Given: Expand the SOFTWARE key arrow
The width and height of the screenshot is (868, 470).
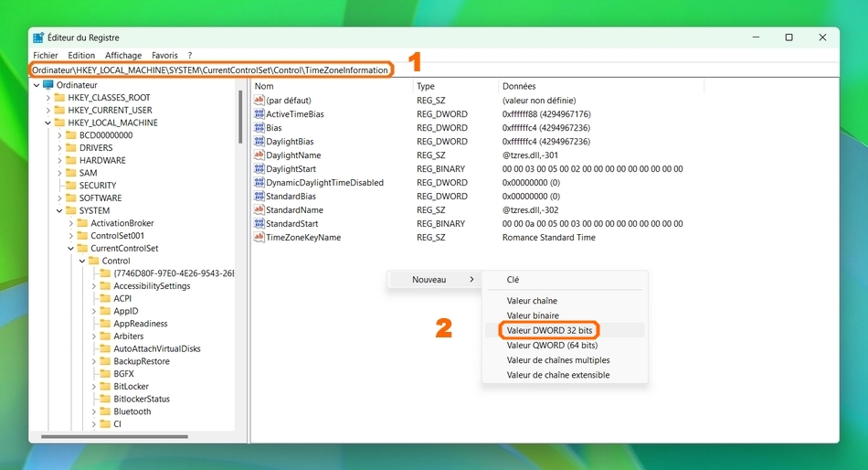Looking at the screenshot, I should coord(59,198).
